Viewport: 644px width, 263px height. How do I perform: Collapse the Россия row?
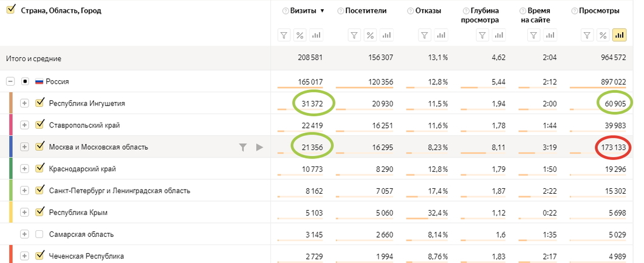pos(10,81)
